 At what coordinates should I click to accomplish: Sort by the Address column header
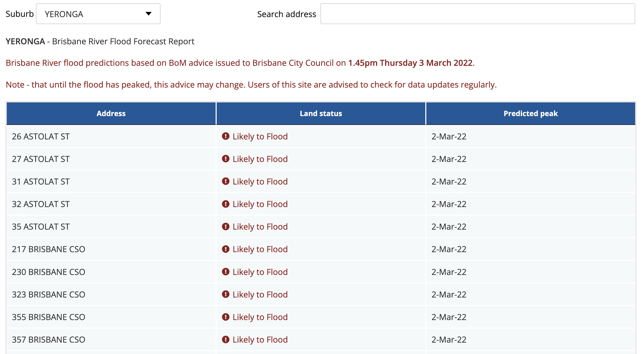[111, 114]
